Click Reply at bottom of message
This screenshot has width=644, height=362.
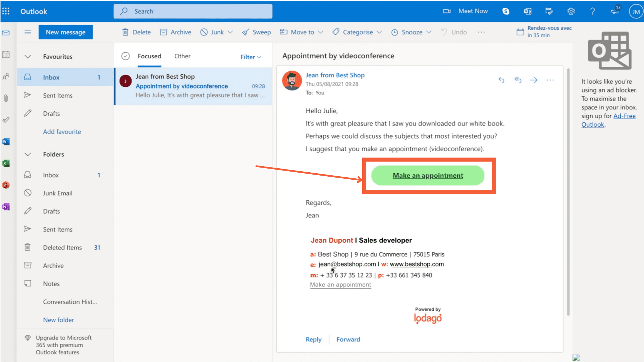313,340
